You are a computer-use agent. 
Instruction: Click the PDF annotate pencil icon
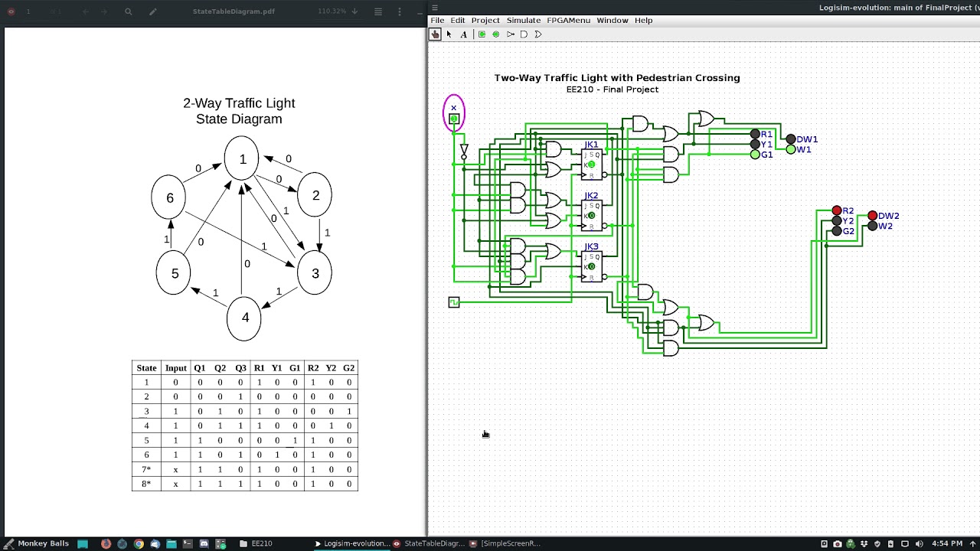coord(153,11)
